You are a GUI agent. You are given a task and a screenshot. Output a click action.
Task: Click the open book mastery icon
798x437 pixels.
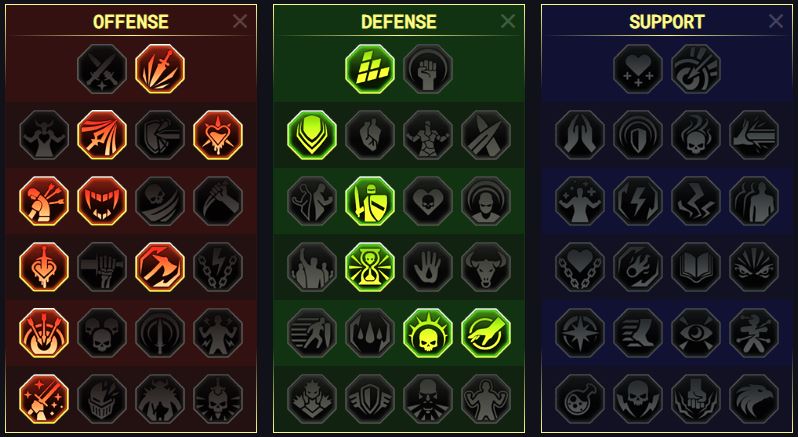tap(696, 267)
